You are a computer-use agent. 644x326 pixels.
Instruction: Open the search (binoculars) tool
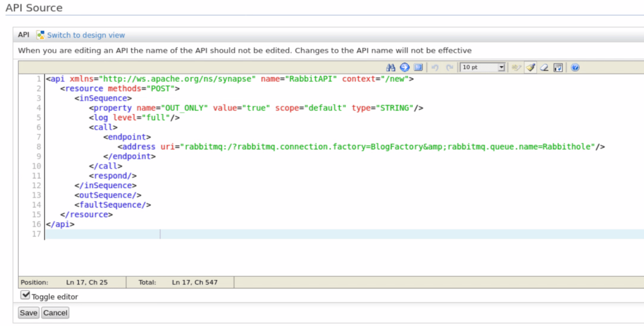[391, 67]
